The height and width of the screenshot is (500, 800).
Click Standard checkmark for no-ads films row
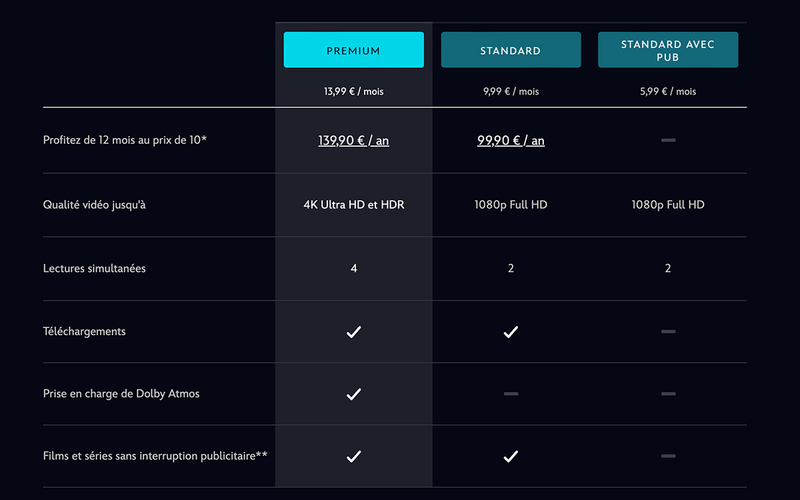coord(510,456)
